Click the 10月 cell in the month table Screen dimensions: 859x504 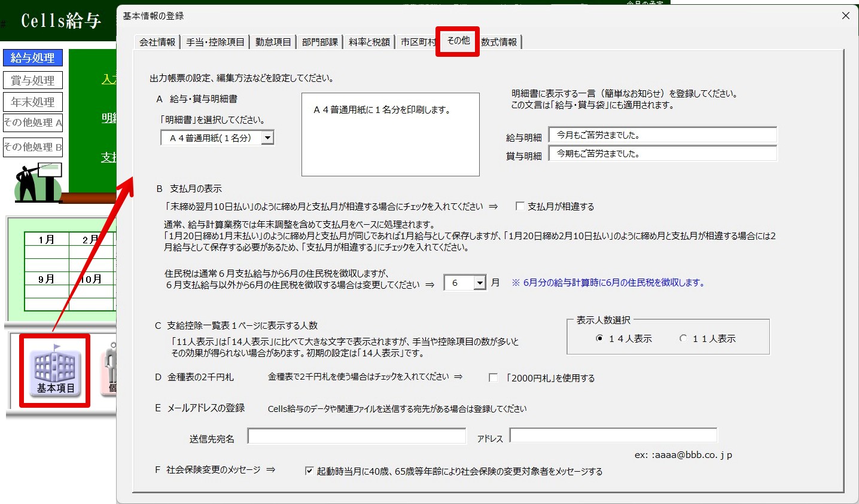(x=92, y=279)
